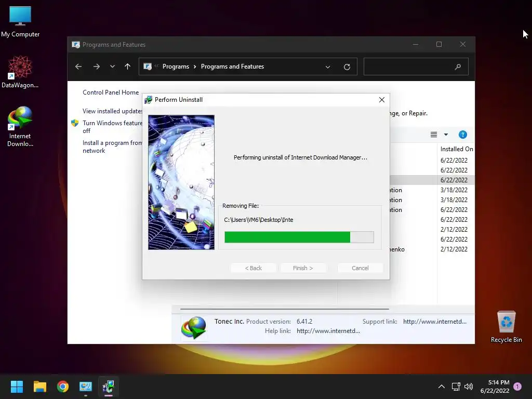The image size is (532, 399).
Task: Select Programs and Features breadcrumb
Action: (232, 66)
